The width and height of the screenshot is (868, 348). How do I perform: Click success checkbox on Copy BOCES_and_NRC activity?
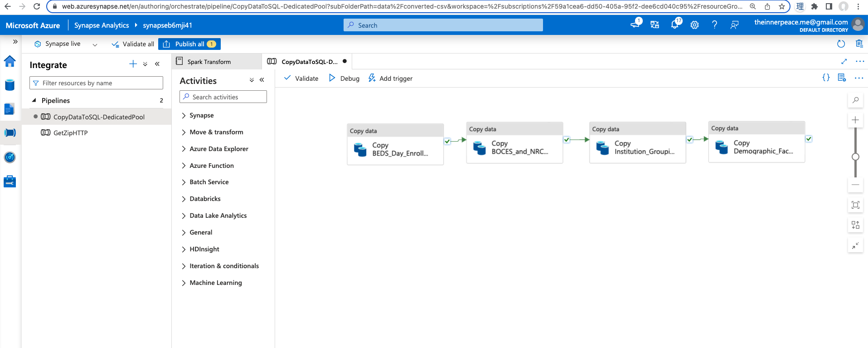[567, 139]
